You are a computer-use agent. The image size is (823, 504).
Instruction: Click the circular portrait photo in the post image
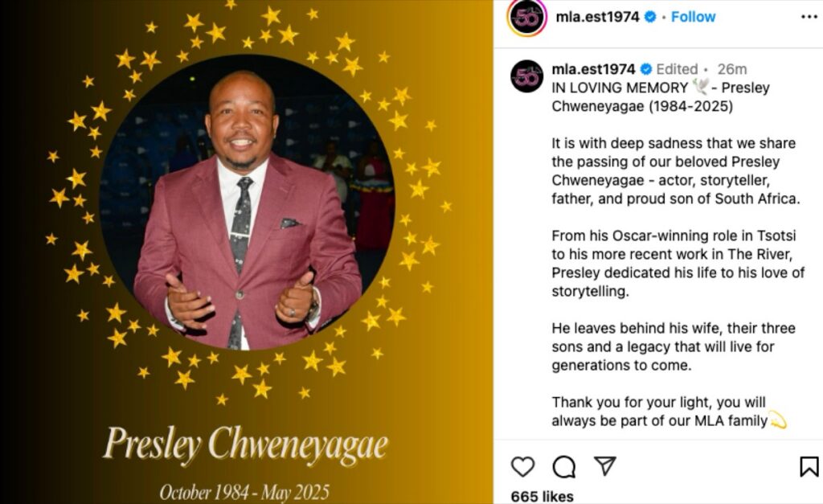247,202
